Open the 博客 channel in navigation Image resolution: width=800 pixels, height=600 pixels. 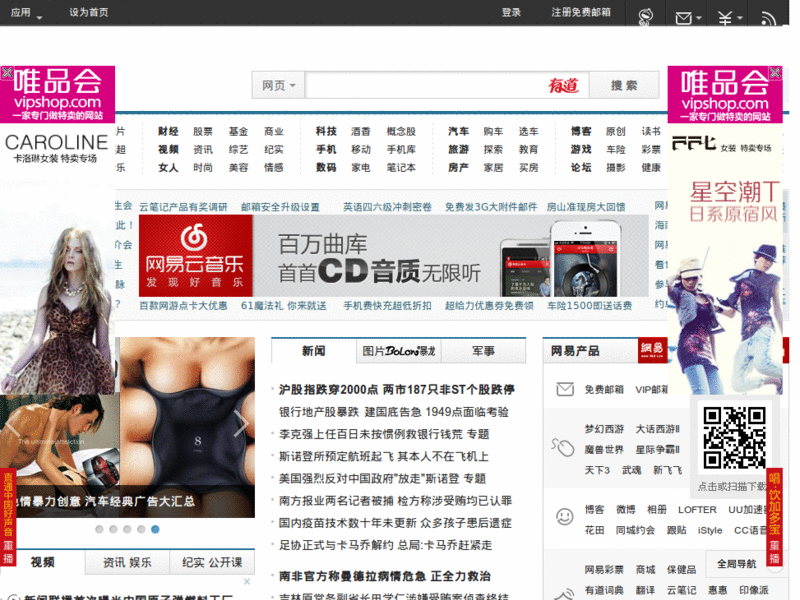click(581, 132)
